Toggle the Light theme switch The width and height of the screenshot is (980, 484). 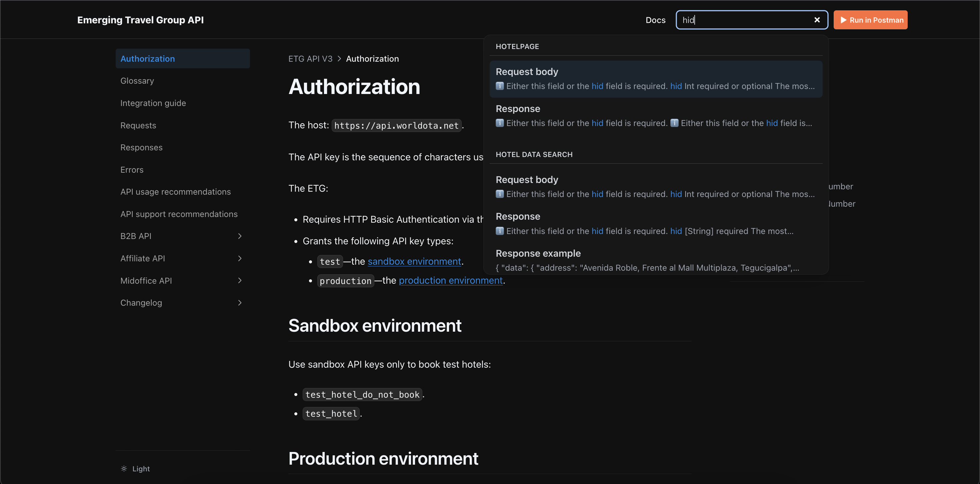coord(141,468)
